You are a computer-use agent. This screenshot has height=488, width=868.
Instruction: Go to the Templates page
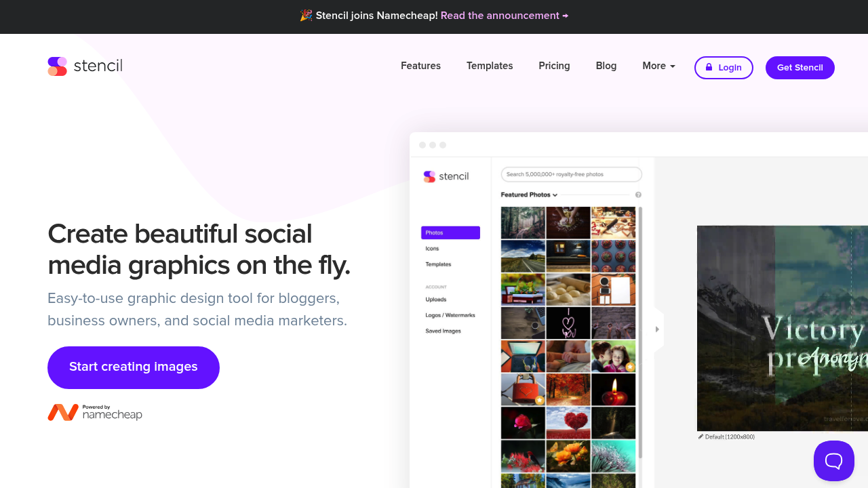(x=490, y=66)
